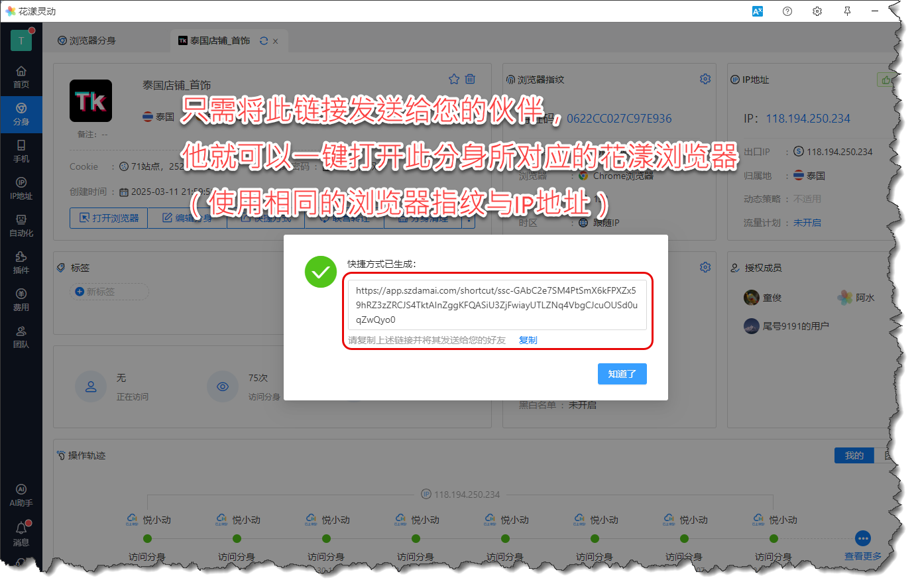Click authorized member 童俊
The image size is (918, 588).
(763, 298)
